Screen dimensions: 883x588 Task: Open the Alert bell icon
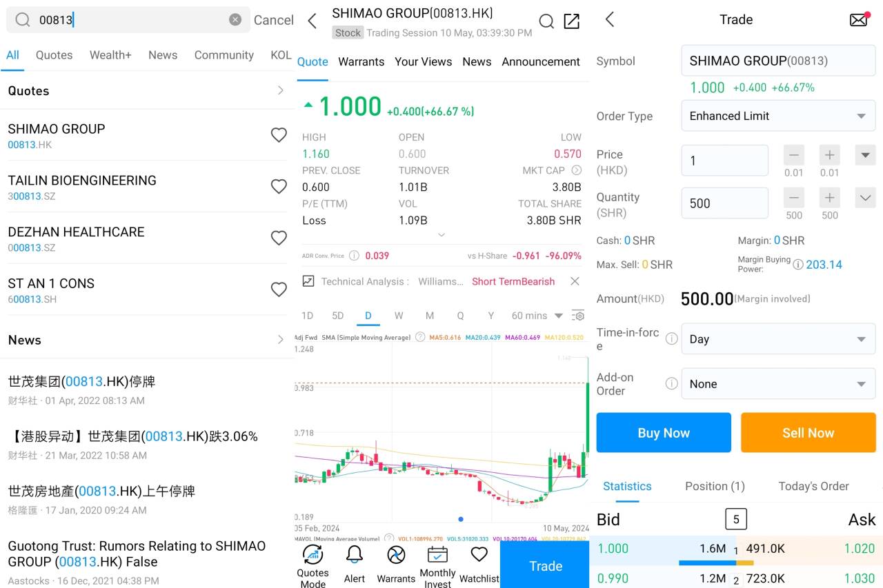coord(355,556)
